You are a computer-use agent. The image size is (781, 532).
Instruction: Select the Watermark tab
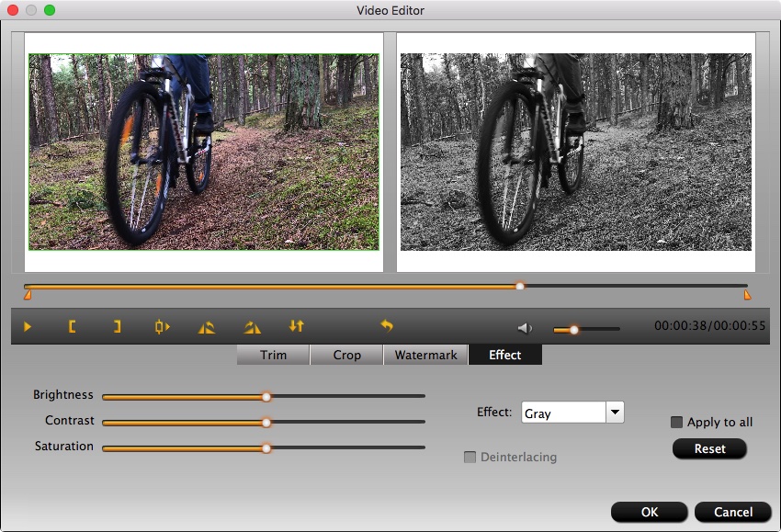tap(425, 355)
